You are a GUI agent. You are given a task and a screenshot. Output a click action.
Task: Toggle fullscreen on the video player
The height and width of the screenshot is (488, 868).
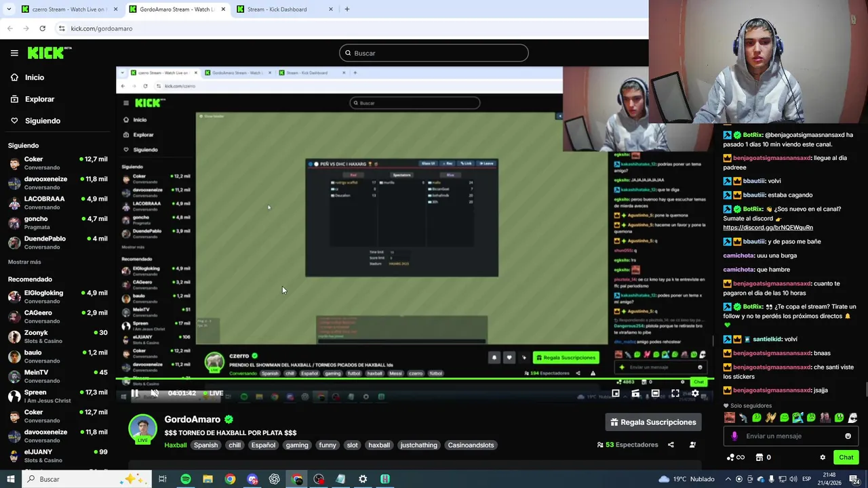tap(675, 393)
